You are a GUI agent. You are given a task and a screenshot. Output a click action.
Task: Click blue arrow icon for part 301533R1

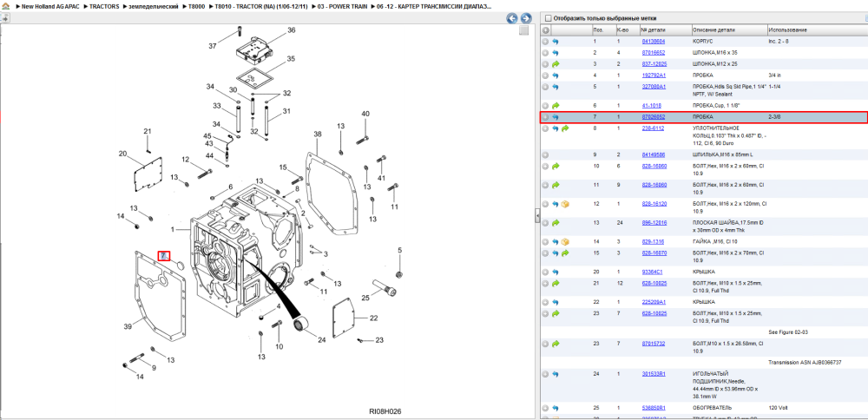556,374
